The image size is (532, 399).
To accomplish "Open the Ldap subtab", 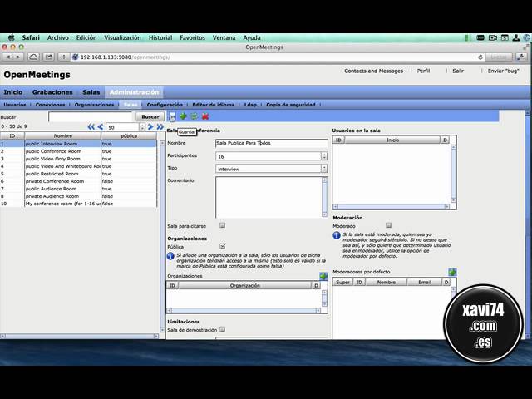I will [x=250, y=105].
